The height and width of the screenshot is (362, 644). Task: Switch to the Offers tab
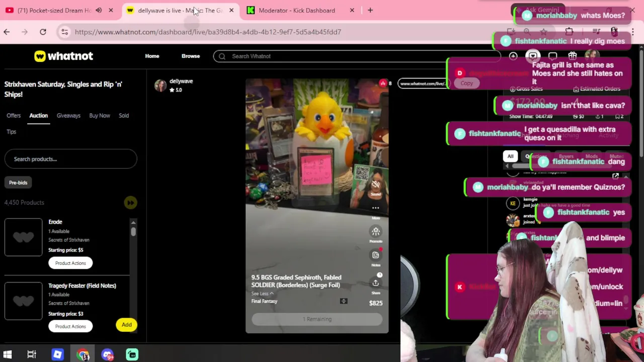coord(14,116)
